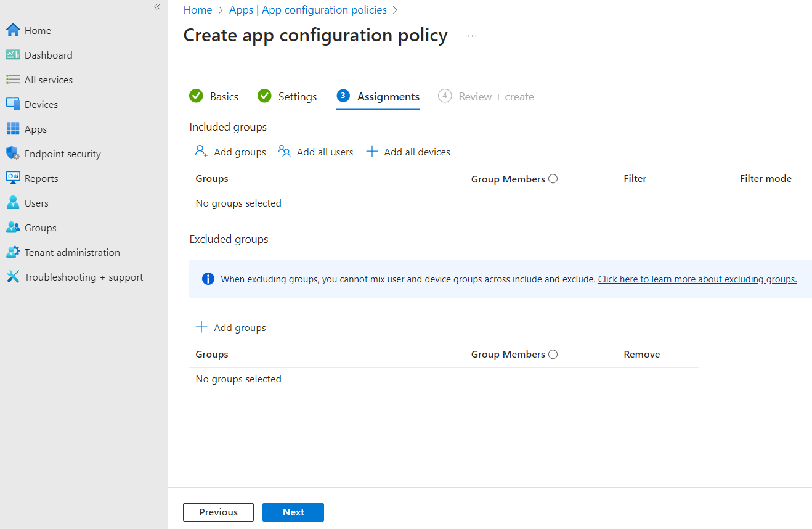The width and height of the screenshot is (812, 529).
Task: Click info icon next to excluded Group Members
Action: pos(553,355)
